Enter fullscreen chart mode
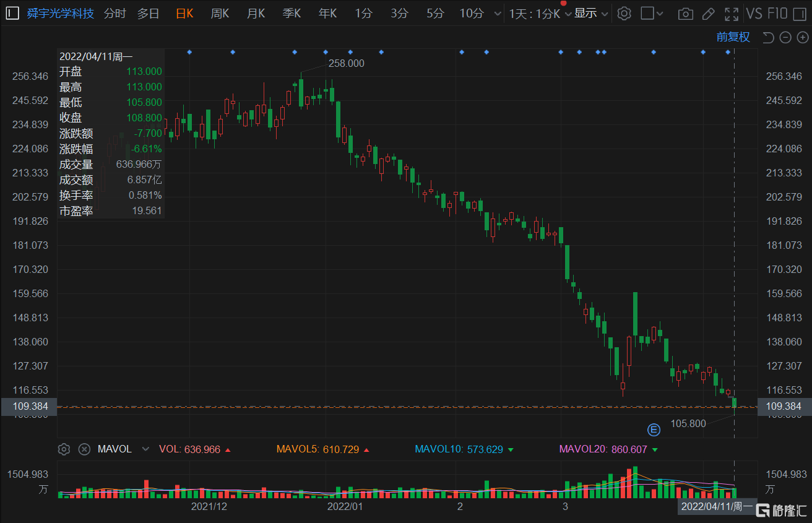Viewport: 812px width, 523px height. click(x=732, y=14)
